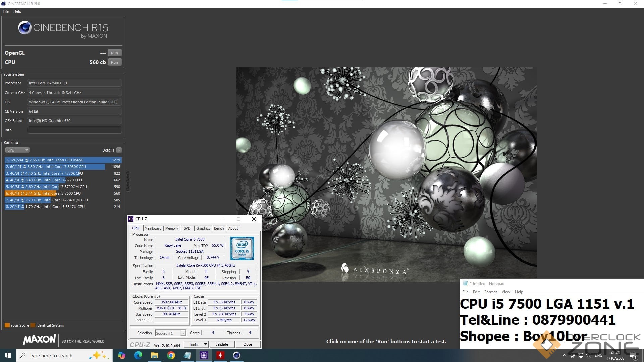Open the Format menu in Notepad
The width and height of the screenshot is (644, 362).
tap(490, 292)
